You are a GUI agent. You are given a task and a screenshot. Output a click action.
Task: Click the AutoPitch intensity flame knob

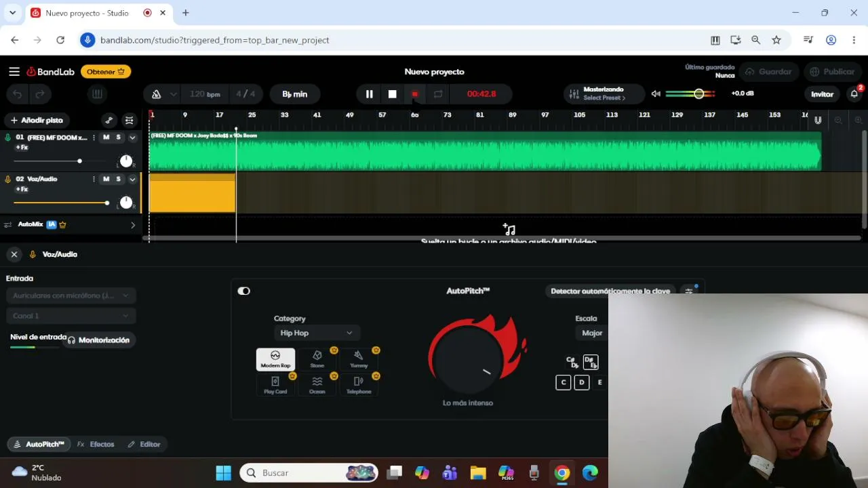[468, 359]
